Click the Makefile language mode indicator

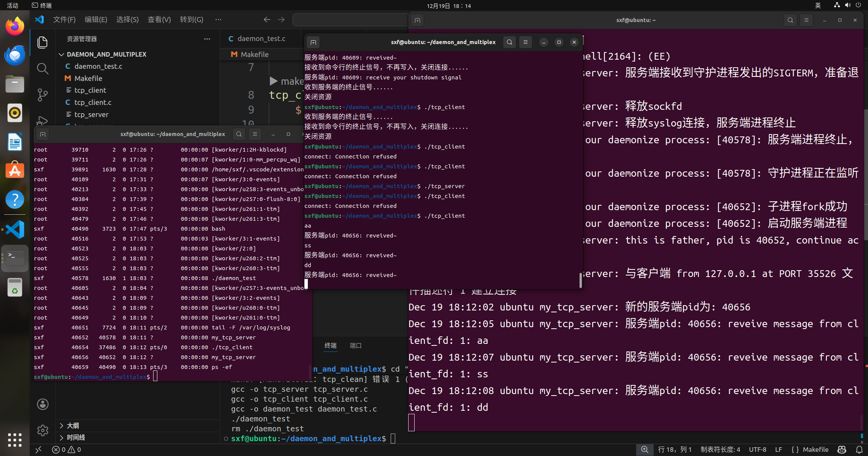click(815, 450)
